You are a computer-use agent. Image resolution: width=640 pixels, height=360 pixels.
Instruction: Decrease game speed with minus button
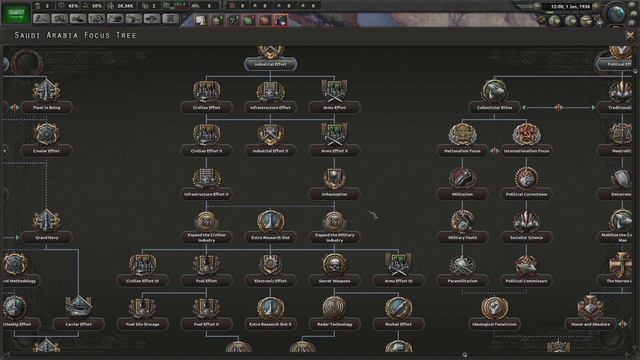point(538,6)
